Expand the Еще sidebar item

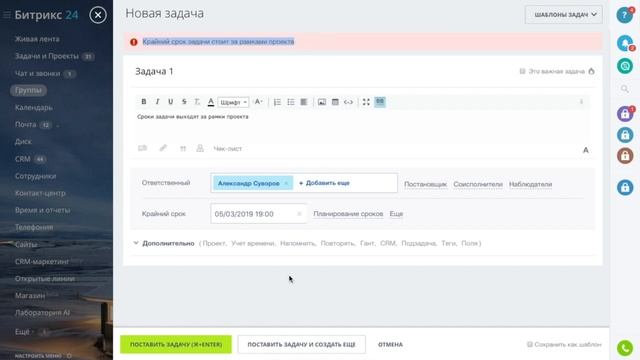pos(22,332)
